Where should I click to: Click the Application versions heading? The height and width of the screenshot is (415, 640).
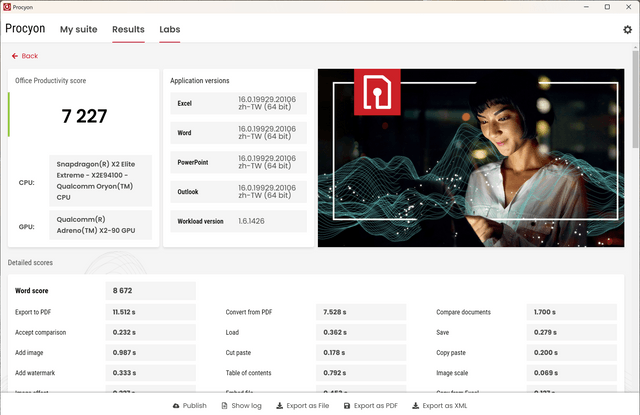pyautogui.click(x=200, y=81)
